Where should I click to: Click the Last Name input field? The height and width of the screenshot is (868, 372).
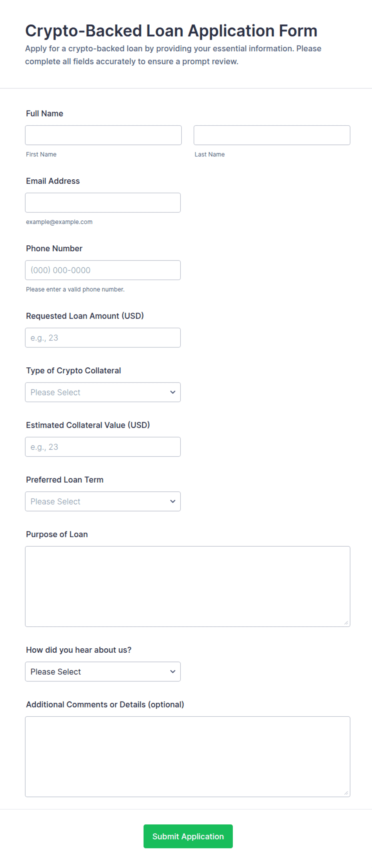coord(272,135)
